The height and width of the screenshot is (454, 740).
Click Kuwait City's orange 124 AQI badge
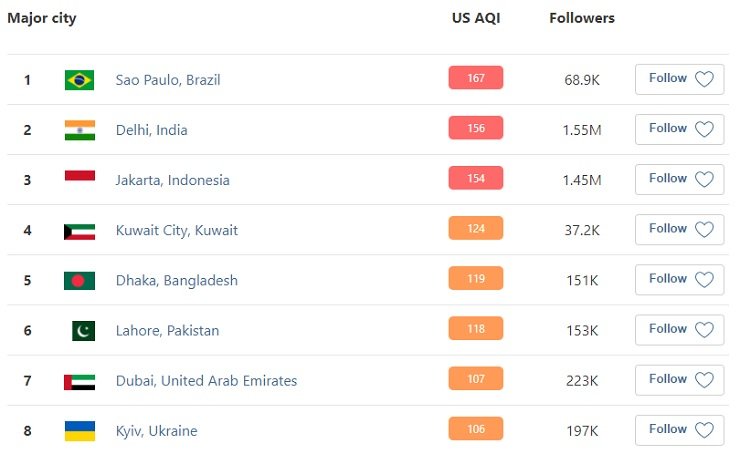[476, 229]
